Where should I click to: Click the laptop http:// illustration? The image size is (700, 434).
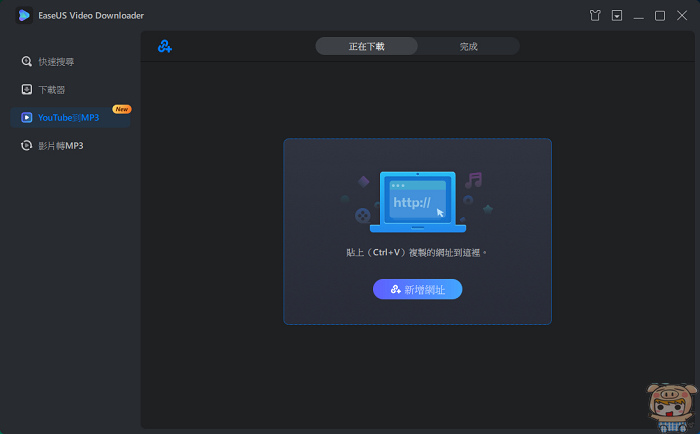(411, 202)
